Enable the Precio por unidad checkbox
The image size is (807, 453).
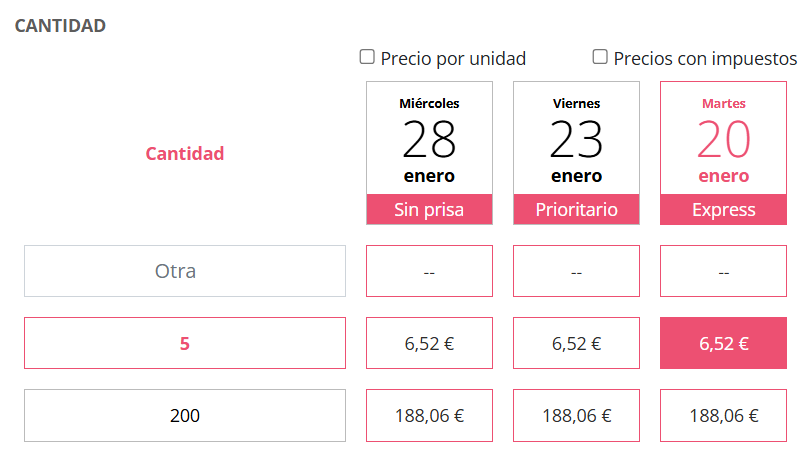tap(367, 57)
